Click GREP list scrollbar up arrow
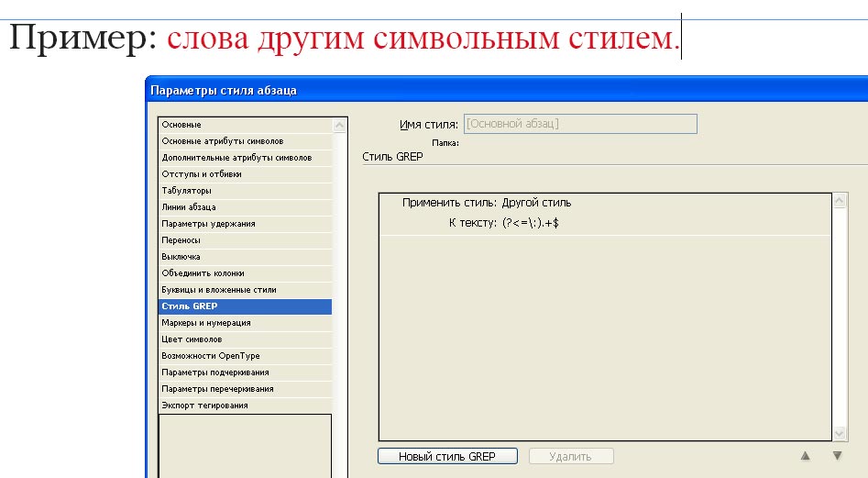Screen dimensions: 868x478 point(840,201)
